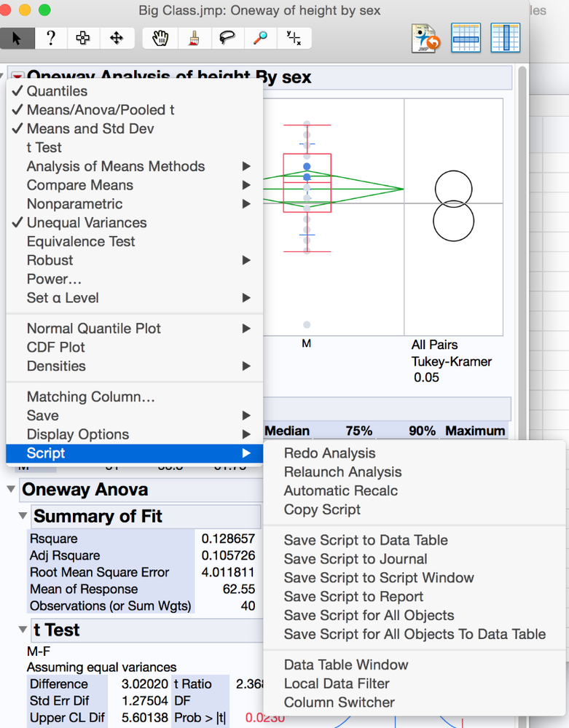The width and height of the screenshot is (569, 728).
Task: Choose CDF Plot menu item
Action: (135, 348)
